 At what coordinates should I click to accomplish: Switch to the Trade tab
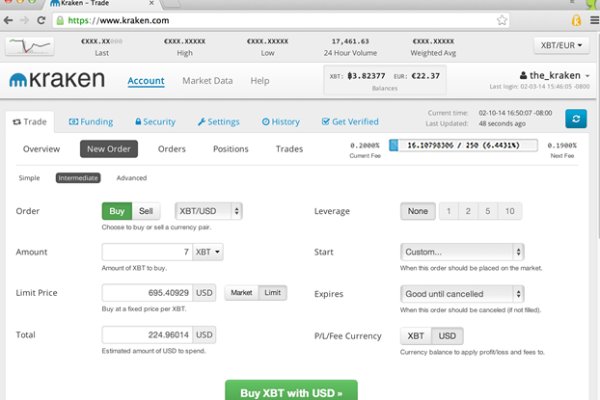coord(29,122)
